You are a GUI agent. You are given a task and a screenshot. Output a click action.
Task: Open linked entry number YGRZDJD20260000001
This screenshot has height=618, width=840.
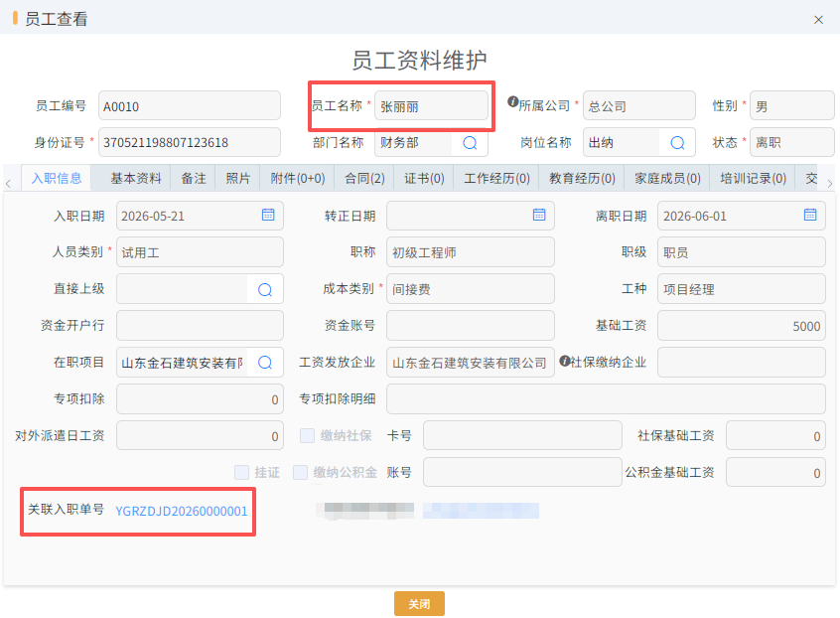(182, 511)
